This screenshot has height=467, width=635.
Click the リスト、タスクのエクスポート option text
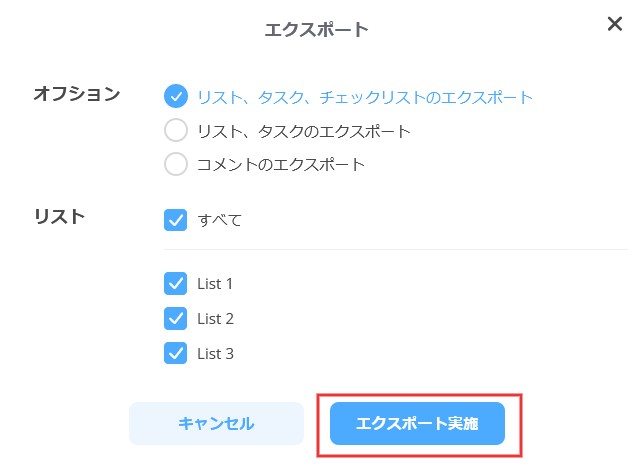pos(304,131)
